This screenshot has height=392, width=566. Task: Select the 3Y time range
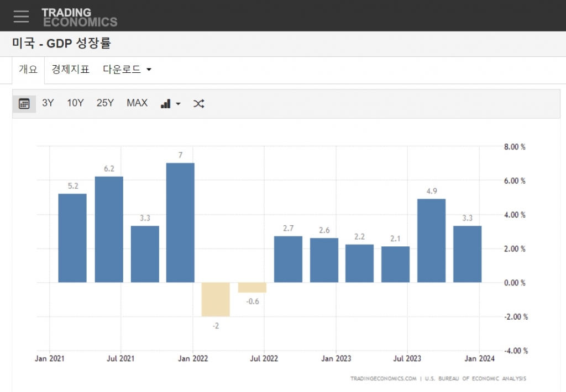click(x=48, y=103)
